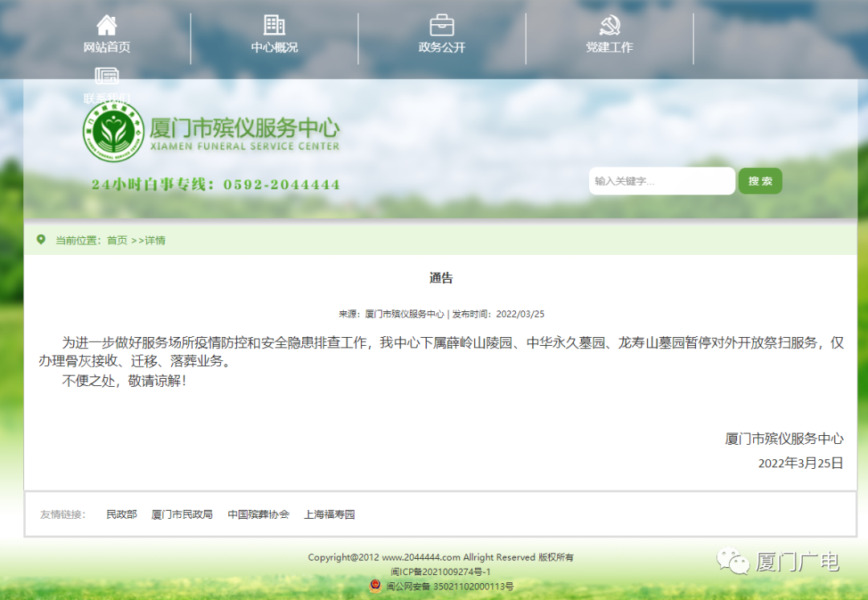Click the briefcase icon for 政务公开
868x600 pixels.
coord(441,25)
